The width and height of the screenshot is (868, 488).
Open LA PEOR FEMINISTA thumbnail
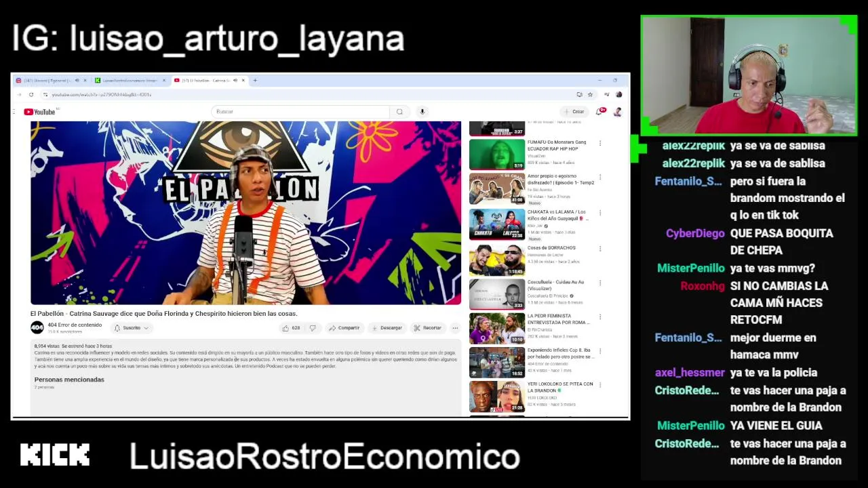(x=497, y=328)
